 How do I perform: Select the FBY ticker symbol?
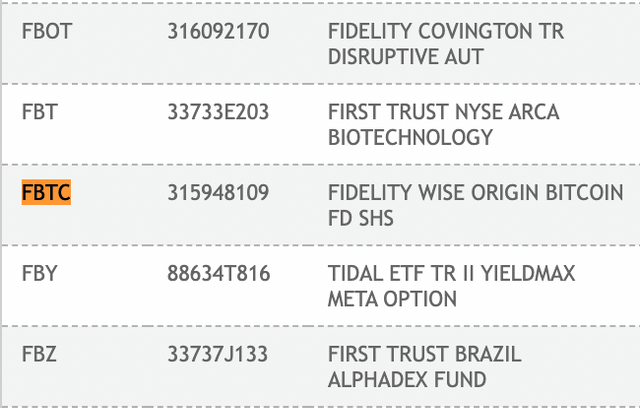coord(40,274)
